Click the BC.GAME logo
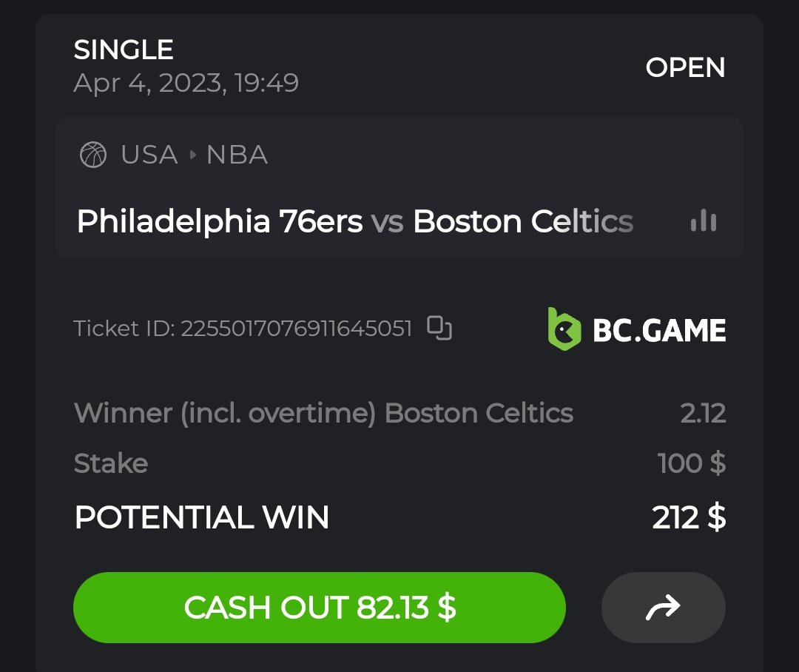This screenshot has height=672, width=799. click(x=636, y=329)
